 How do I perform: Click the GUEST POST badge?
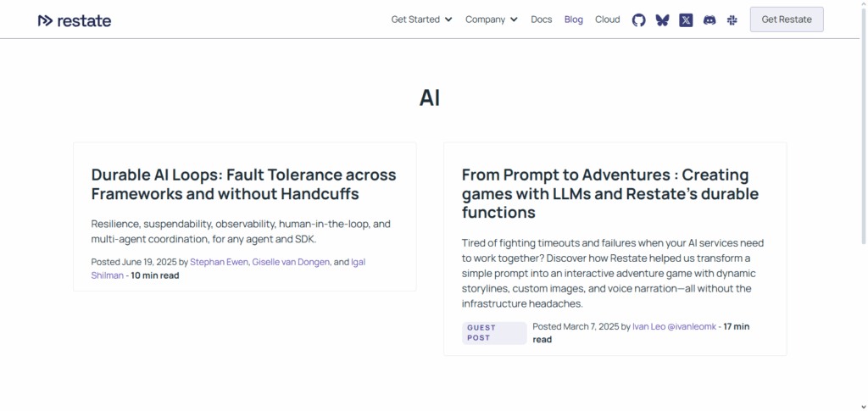[494, 333]
